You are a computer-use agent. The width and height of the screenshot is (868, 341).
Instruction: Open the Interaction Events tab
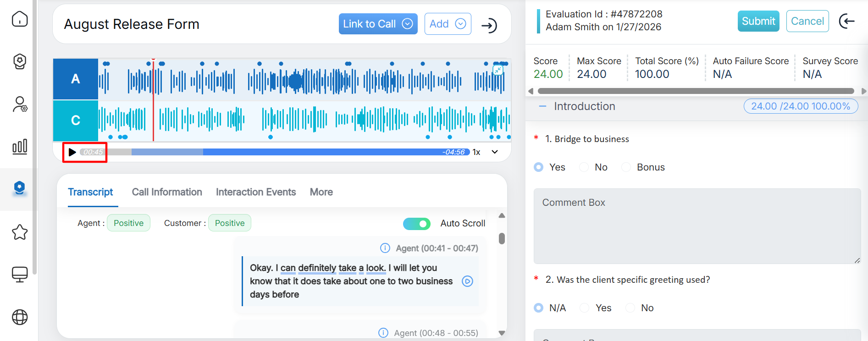pyautogui.click(x=256, y=192)
